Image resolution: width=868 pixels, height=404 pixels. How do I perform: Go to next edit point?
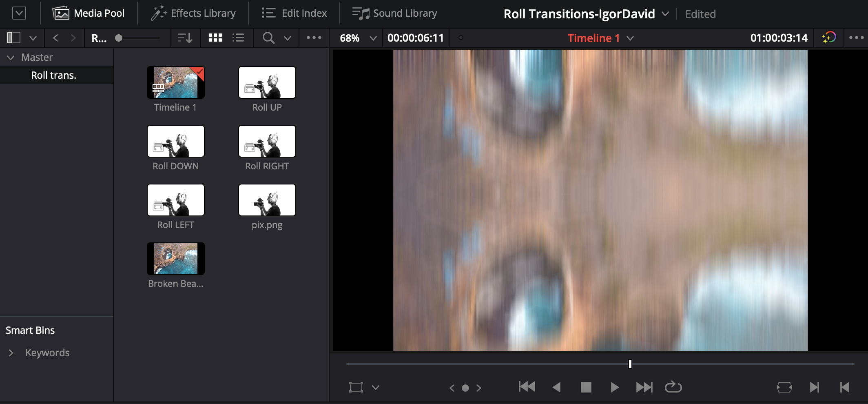click(815, 387)
